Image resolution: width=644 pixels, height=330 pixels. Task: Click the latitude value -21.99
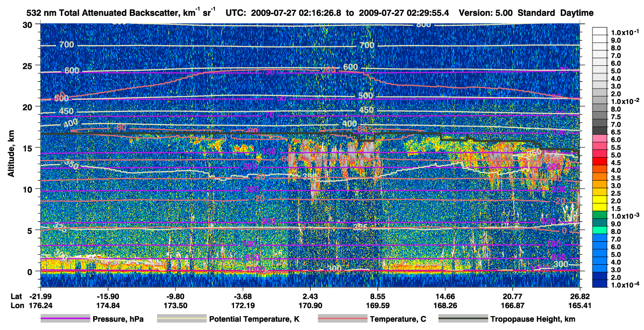[41, 295]
